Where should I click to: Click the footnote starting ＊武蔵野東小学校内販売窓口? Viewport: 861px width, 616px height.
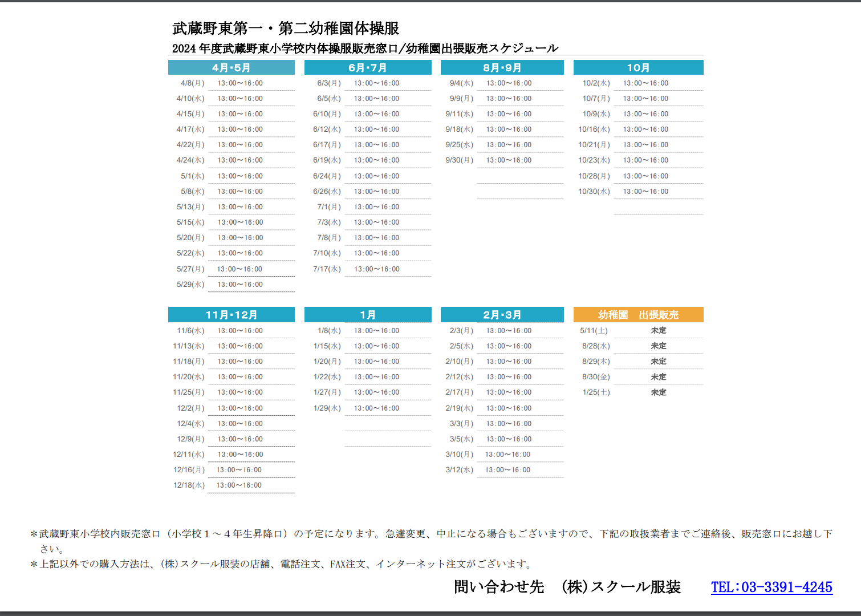[x=431, y=541]
